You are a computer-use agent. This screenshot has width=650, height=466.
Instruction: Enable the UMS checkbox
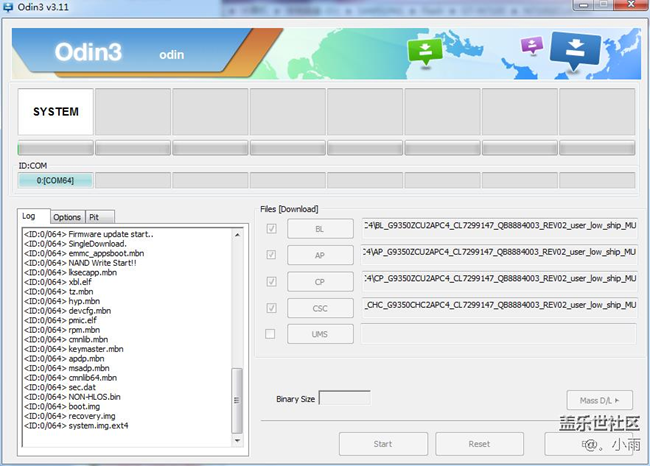(271, 333)
